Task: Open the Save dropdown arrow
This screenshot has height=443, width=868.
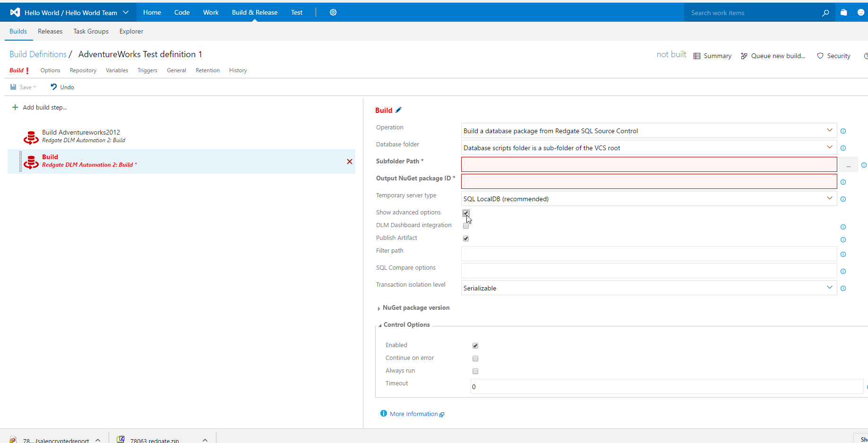Action: (x=34, y=87)
